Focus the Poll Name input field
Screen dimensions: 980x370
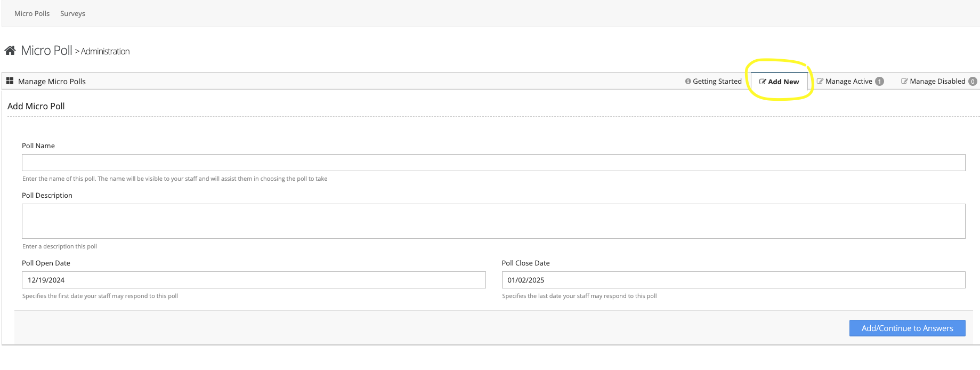pos(493,163)
